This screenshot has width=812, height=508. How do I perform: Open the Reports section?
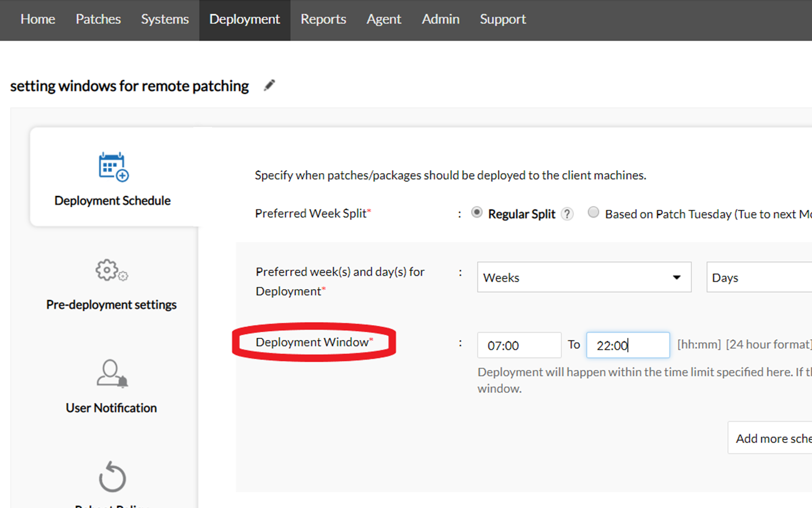[323, 19]
